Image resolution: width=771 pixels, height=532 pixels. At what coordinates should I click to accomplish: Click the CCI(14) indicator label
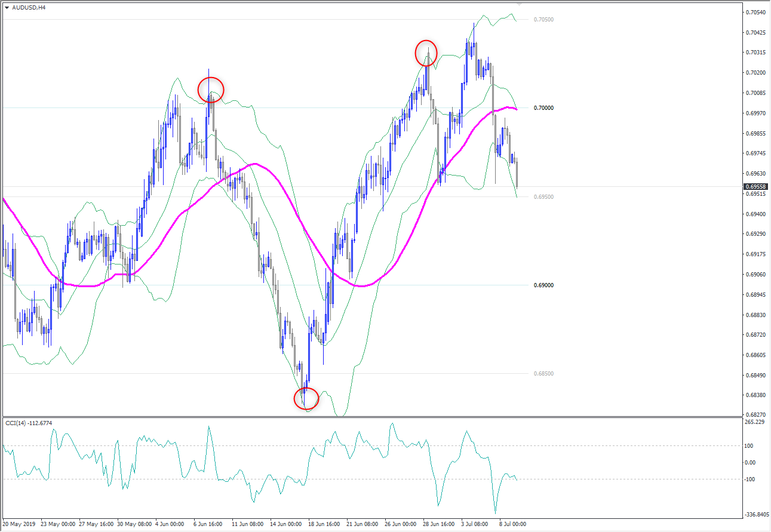[x=29, y=423]
